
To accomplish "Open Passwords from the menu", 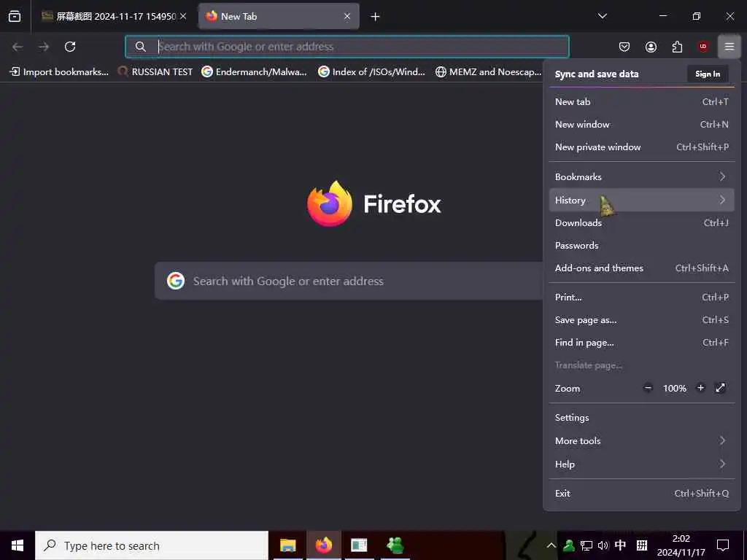I will pyautogui.click(x=642, y=246).
